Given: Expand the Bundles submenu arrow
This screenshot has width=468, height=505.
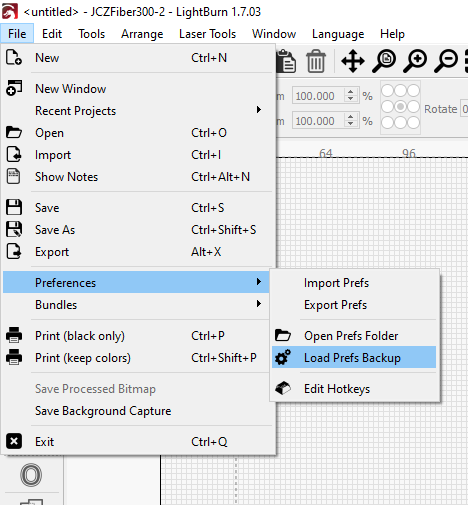Looking at the screenshot, I should [259, 304].
